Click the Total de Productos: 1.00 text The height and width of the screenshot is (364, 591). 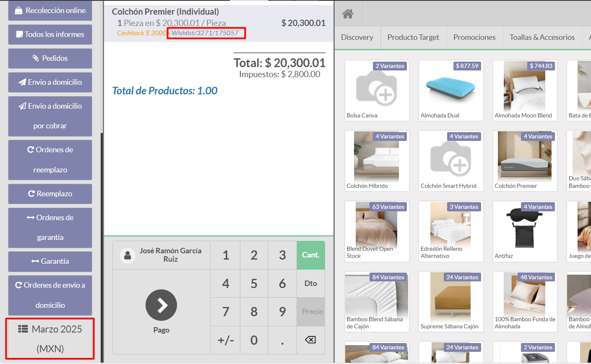[165, 91]
